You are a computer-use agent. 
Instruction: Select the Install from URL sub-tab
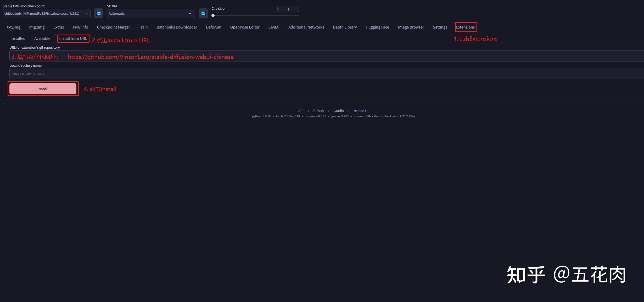(x=73, y=38)
